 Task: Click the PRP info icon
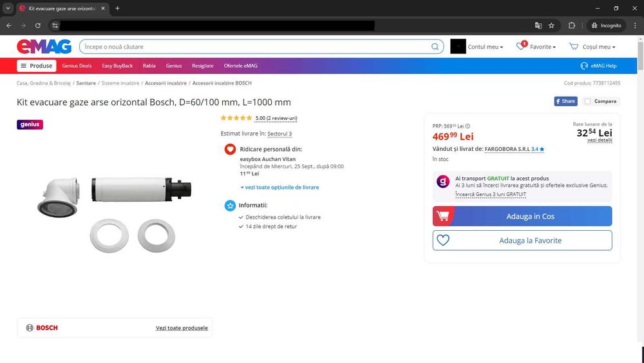(468, 126)
